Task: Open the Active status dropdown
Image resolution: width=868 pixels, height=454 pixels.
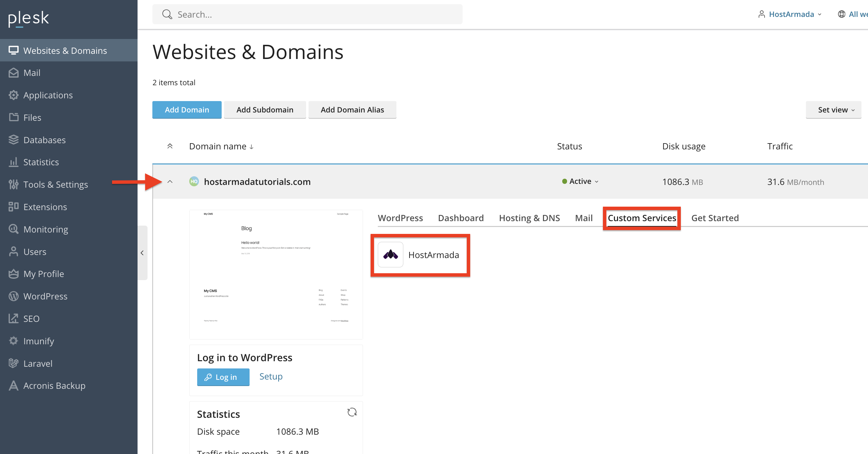Action: [581, 181]
